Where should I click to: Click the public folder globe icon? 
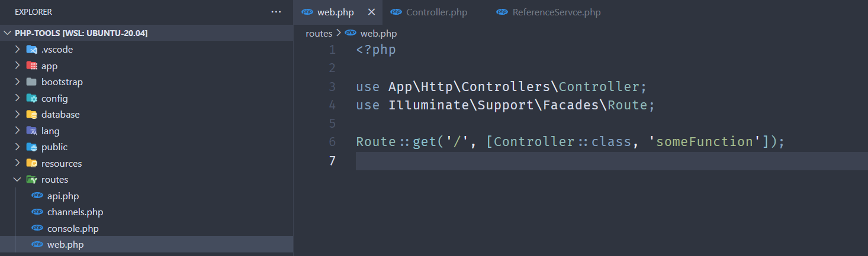point(32,147)
